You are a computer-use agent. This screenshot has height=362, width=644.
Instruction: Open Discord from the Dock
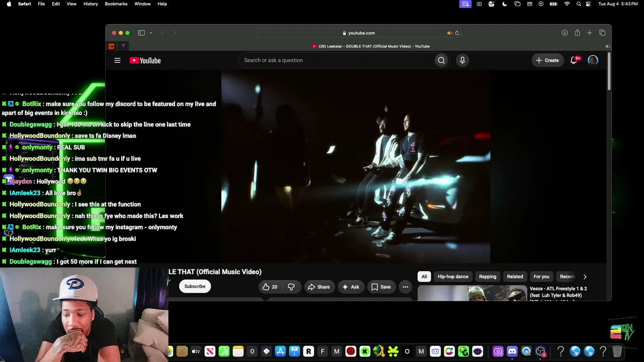512,351
